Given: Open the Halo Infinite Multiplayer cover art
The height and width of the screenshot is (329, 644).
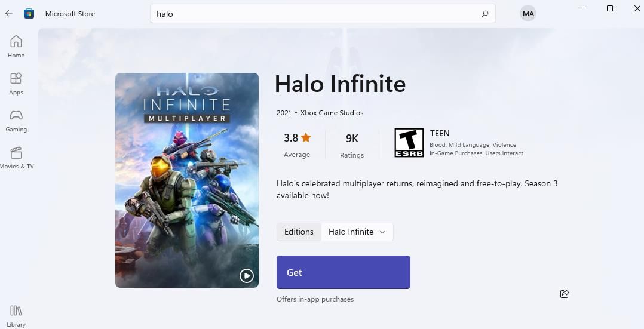Looking at the screenshot, I should tap(187, 180).
